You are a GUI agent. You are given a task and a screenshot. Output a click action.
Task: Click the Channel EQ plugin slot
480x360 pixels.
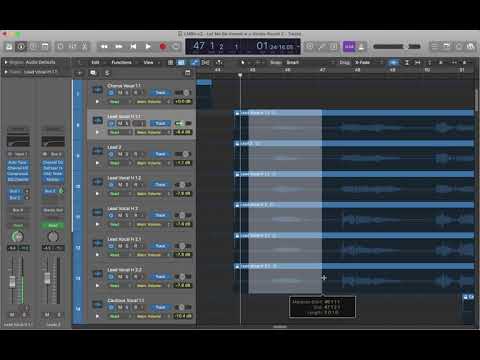click(x=18, y=168)
